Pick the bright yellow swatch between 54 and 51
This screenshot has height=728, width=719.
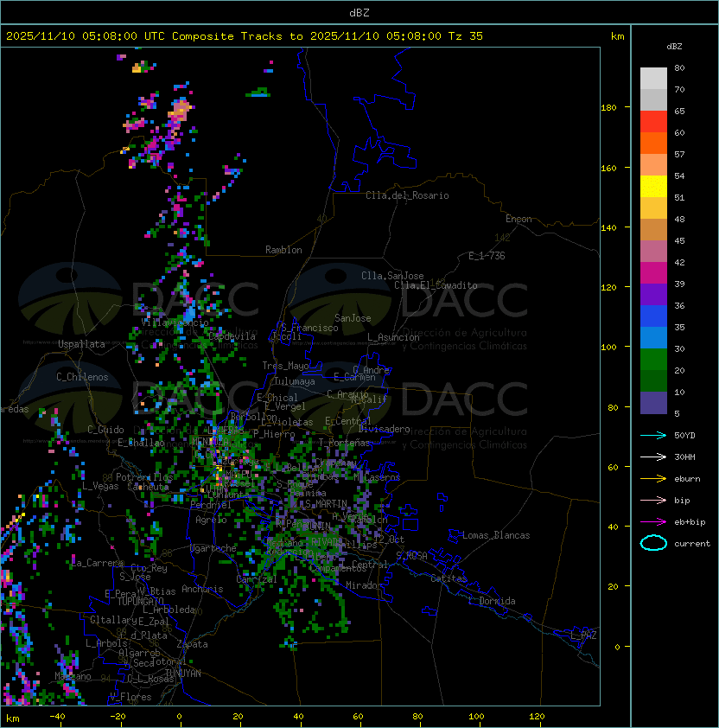653,186
